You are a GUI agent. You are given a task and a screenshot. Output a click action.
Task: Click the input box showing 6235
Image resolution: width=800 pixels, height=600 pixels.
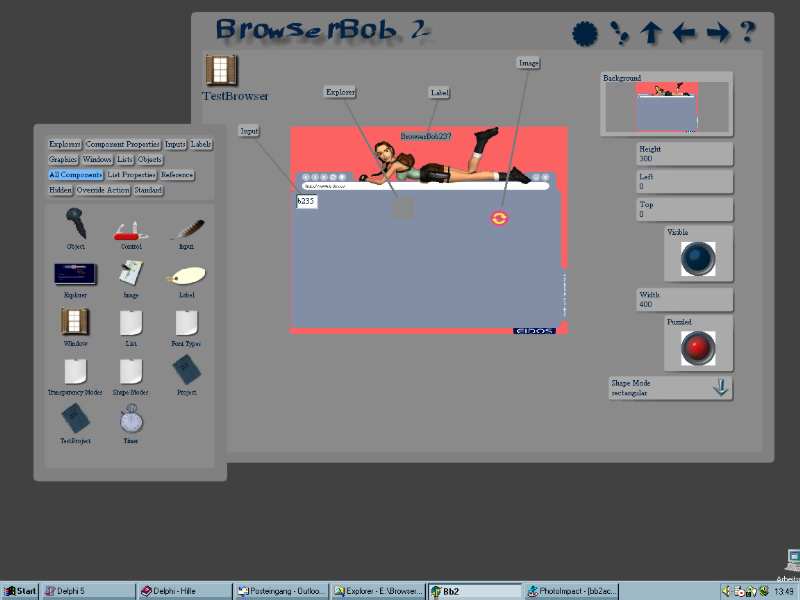pyautogui.click(x=307, y=201)
